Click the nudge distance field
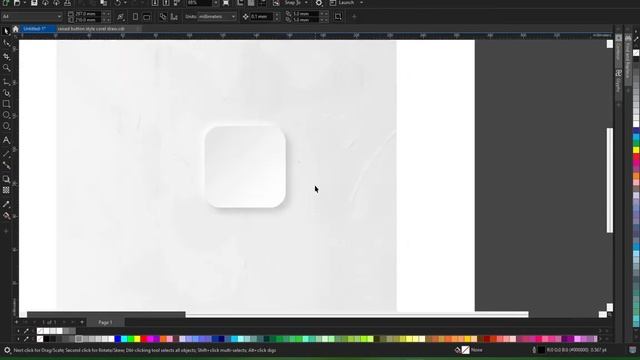The width and height of the screenshot is (640, 360). tap(262, 17)
